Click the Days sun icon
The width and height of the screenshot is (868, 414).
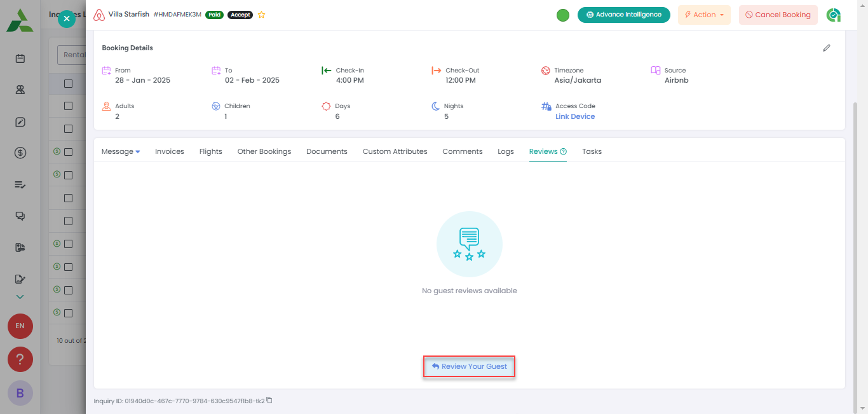[327, 106]
